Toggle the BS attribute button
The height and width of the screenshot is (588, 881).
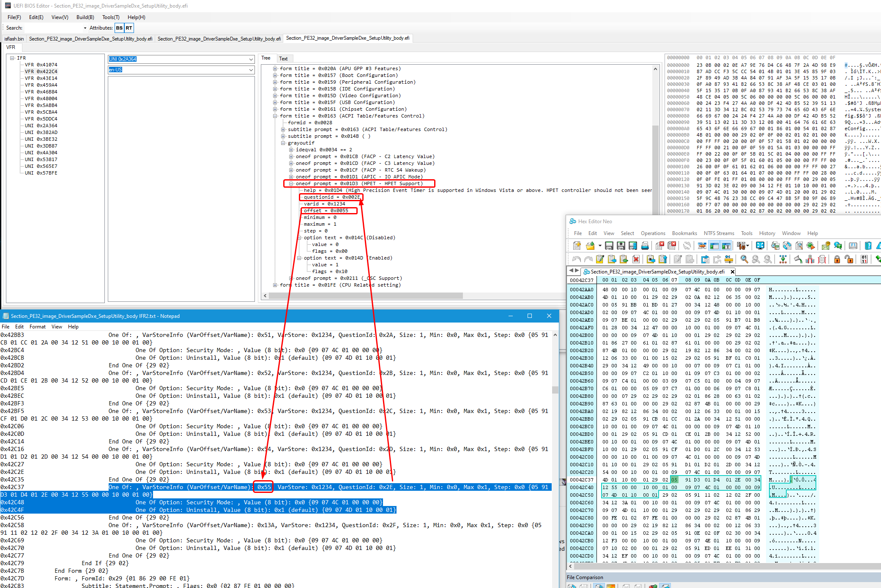coord(119,28)
